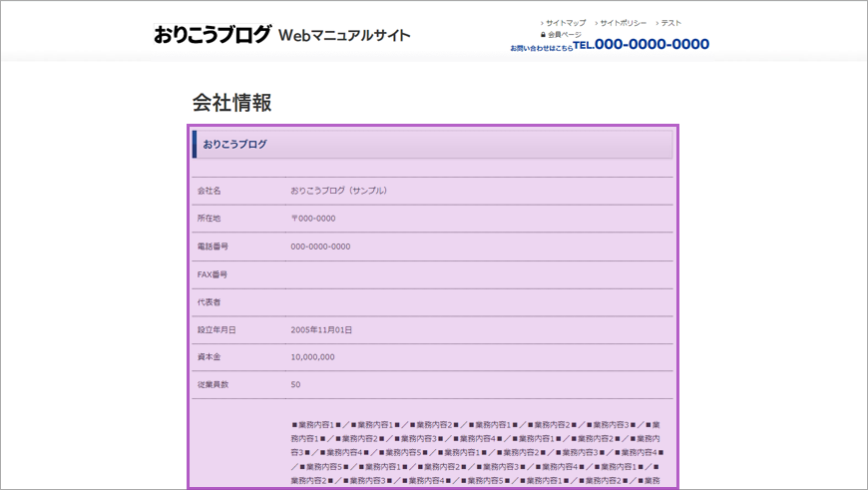Open the サイトポリシー link
Viewport: 868px width, 490px height.
coord(623,23)
